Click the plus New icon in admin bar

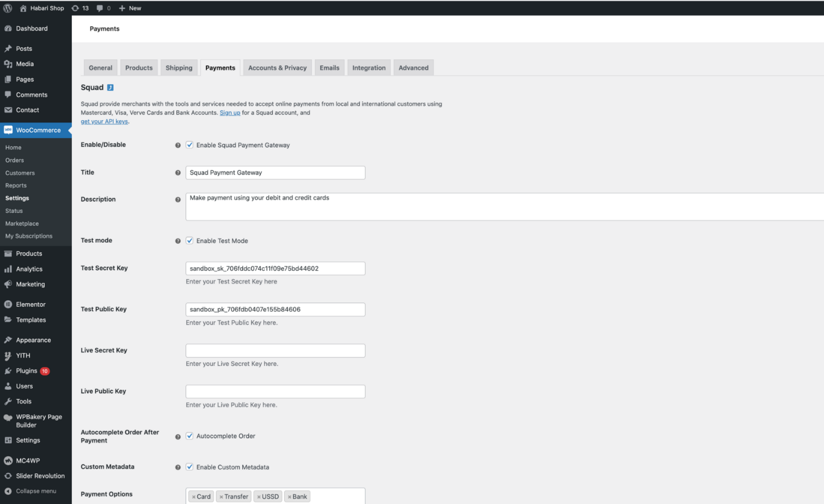coord(121,8)
